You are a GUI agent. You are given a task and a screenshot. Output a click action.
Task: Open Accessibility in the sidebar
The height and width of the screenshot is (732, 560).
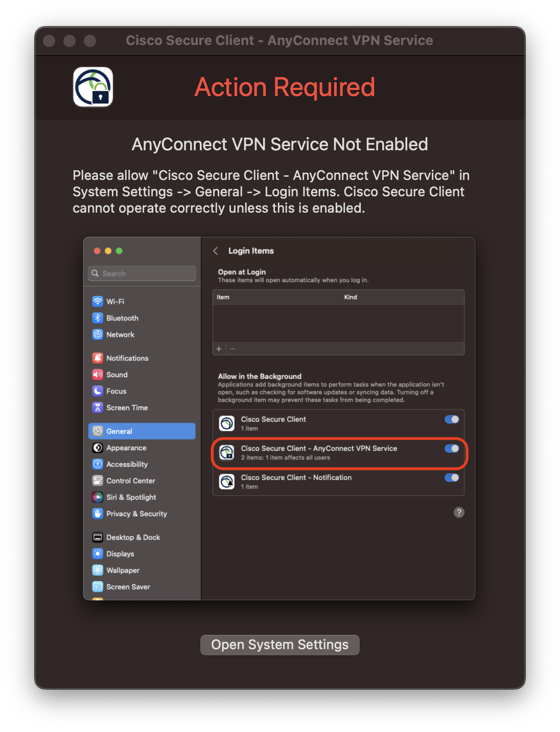pyautogui.click(x=127, y=464)
